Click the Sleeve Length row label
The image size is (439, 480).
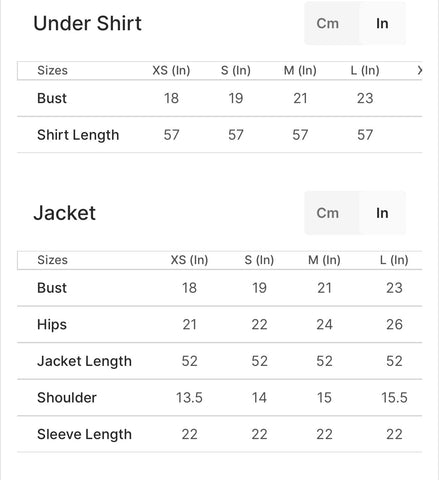pos(84,434)
